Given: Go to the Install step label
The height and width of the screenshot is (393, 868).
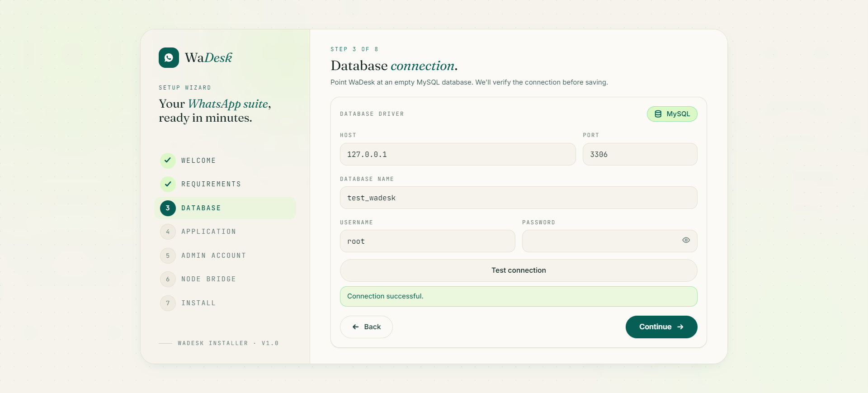Looking at the screenshot, I should click(x=198, y=303).
